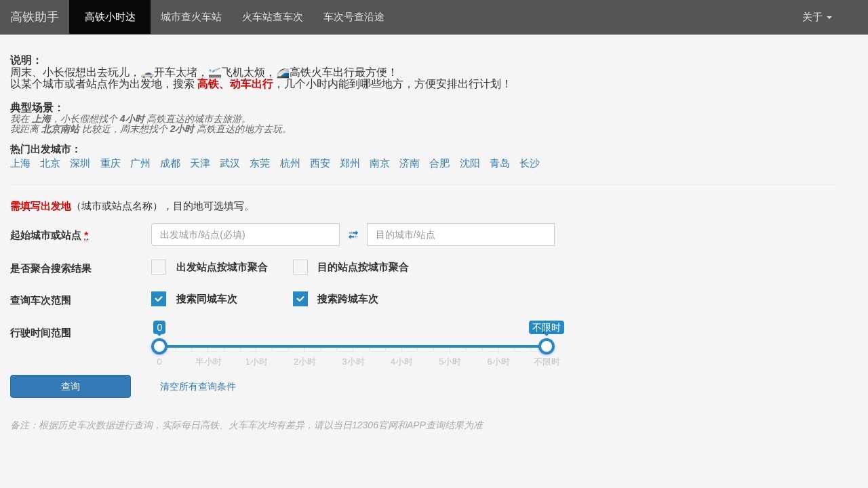
Task: Click the 高铁助手 brand logo
Action: point(35,17)
